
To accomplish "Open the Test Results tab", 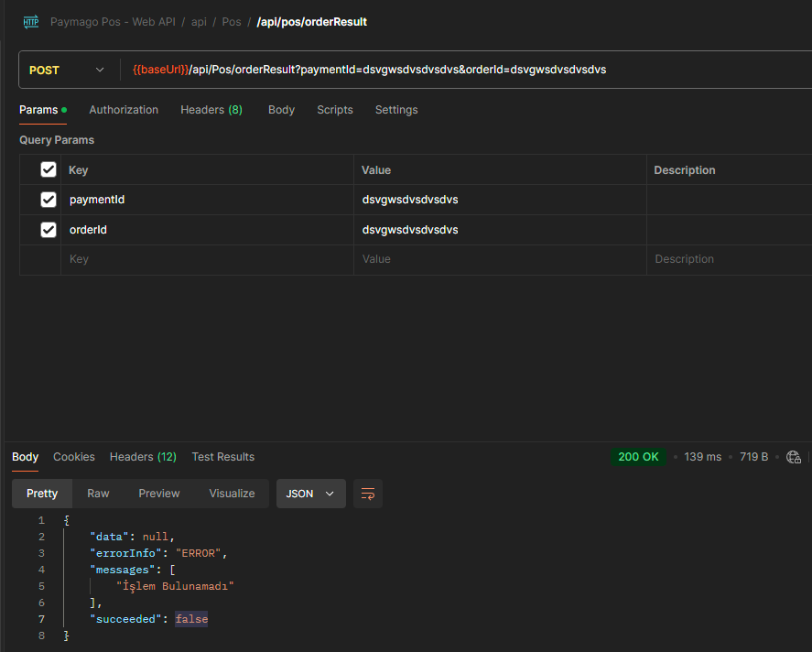I will 223,457.
